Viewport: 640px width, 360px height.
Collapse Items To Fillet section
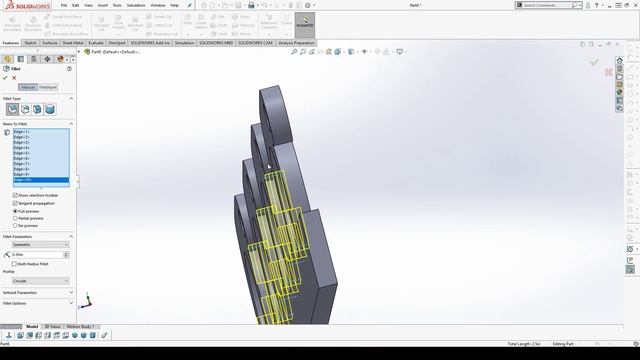tap(71, 124)
